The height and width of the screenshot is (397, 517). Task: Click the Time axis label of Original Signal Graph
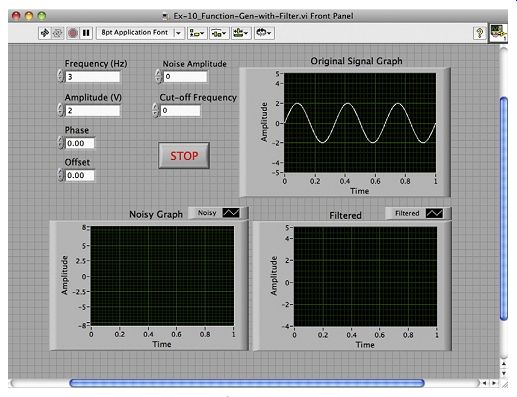tap(359, 191)
